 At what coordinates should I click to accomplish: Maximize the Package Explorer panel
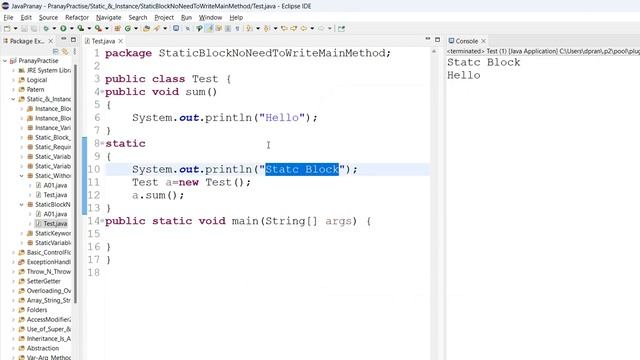point(73,40)
